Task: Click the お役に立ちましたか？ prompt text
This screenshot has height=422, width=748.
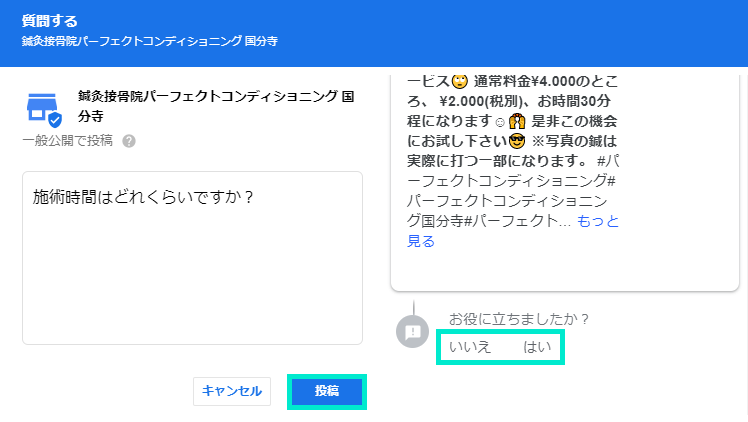Action: (x=519, y=319)
